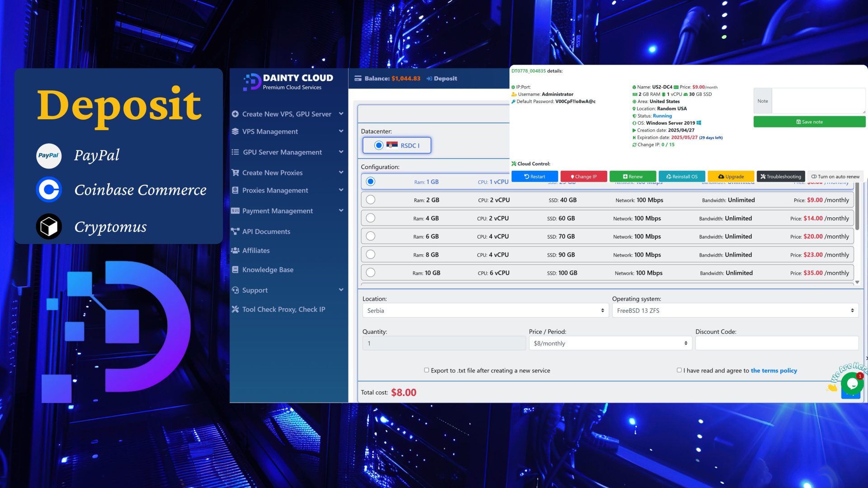Click the cart icon beside Create New Proxies
Screen dimensions: 868x488
[x=235, y=173]
